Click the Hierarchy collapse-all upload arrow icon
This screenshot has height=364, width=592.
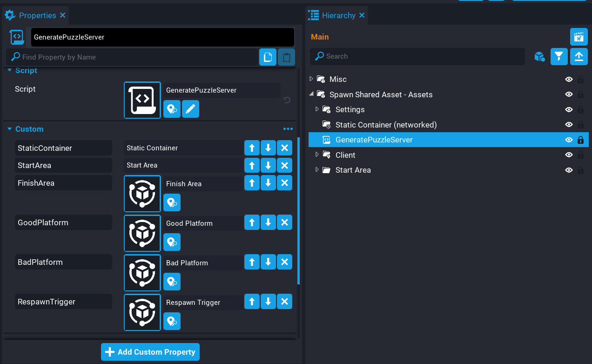(579, 56)
